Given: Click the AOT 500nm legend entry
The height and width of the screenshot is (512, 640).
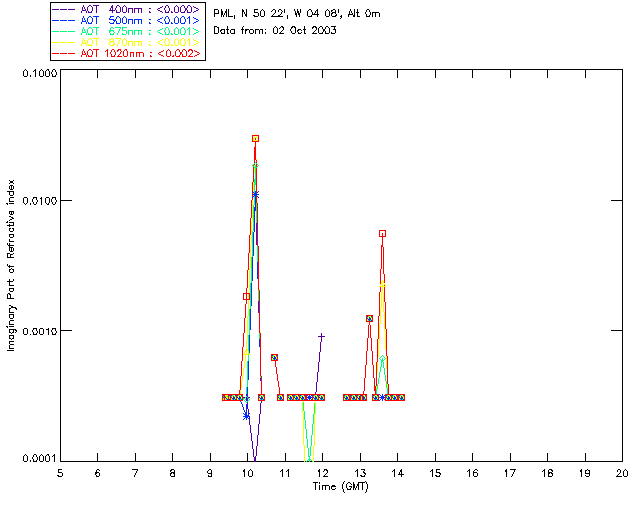Looking at the screenshot, I should pos(126,20).
